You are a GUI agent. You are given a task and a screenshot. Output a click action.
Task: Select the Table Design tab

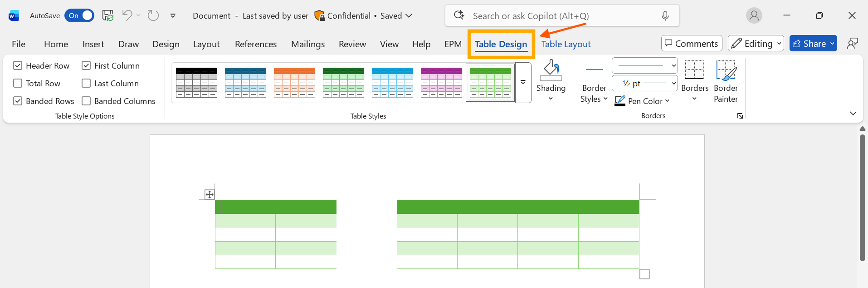501,44
